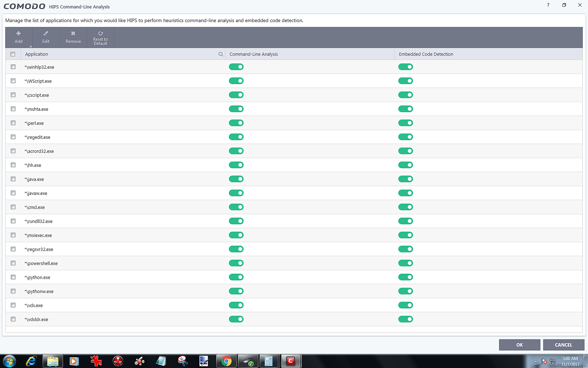The width and height of the screenshot is (588, 368).
Task: Turn off Embedded Code Detection for *\python.exe
Action: point(406,277)
